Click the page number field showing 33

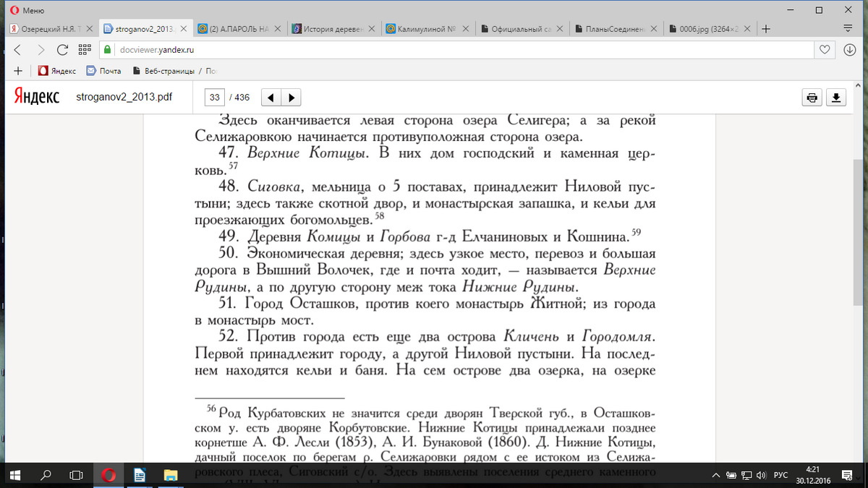pyautogui.click(x=214, y=98)
